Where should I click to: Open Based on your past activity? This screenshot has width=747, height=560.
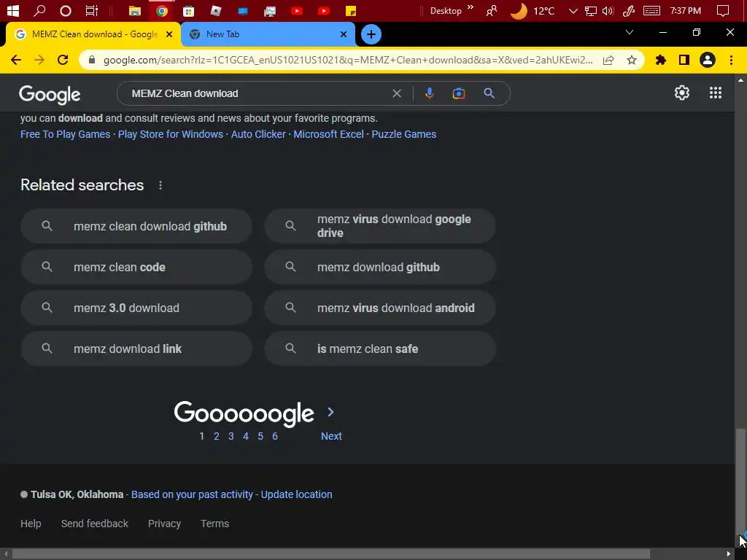192,494
